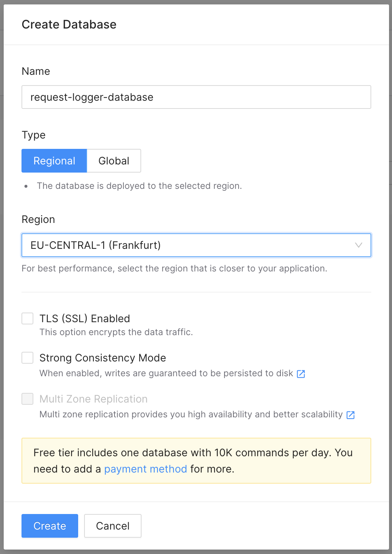Click the chevron arrow in Region selector

tap(358, 245)
